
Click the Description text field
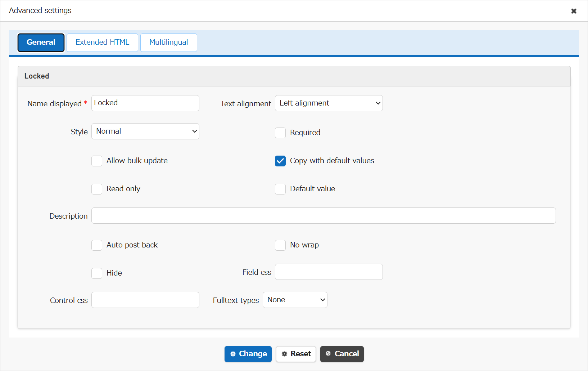(324, 215)
